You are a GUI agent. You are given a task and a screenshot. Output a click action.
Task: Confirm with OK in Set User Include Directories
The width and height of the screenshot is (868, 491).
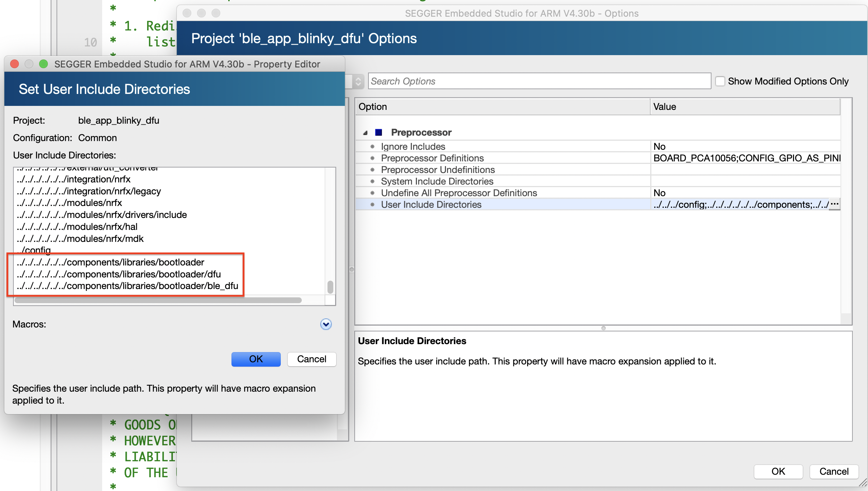(x=256, y=359)
